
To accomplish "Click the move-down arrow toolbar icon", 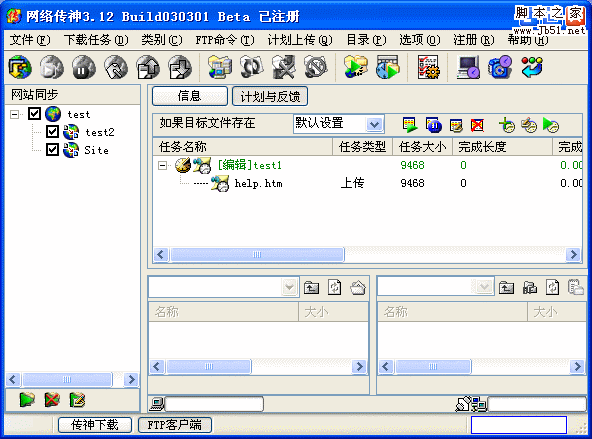I will pos(180,68).
